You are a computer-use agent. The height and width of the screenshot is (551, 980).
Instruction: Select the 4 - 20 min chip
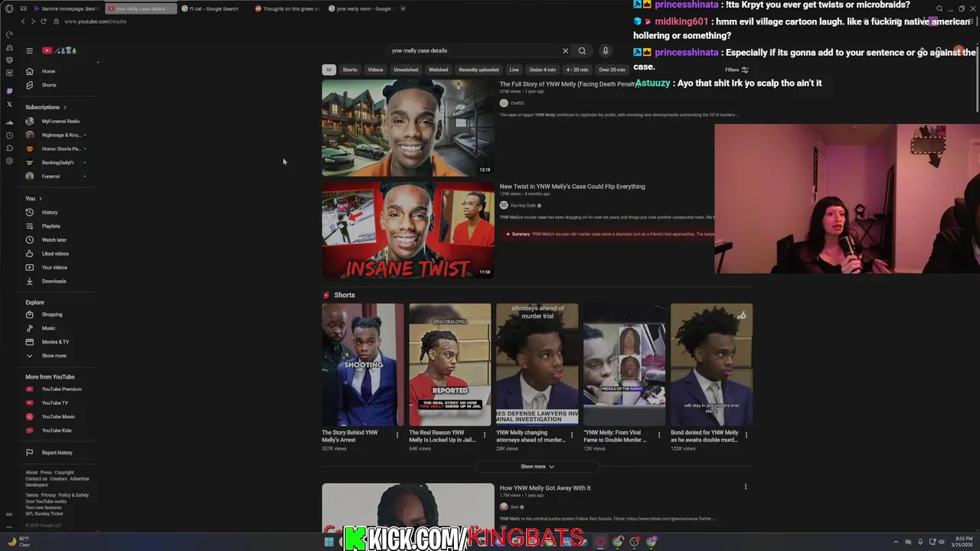pos(577,70)
